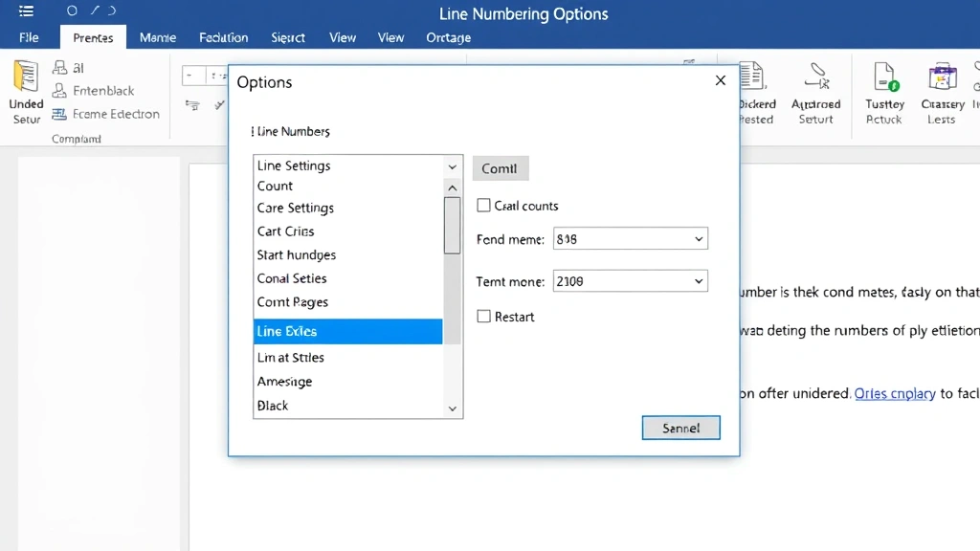Viewport: 980px width, 551px height.
Task: Click the al person icon
Action: [59, 67]
